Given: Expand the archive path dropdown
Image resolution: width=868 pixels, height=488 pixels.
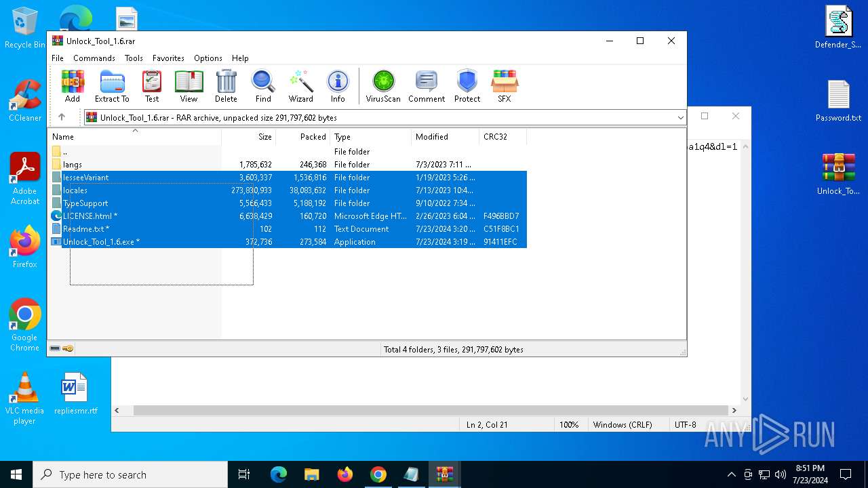Looking at the screenshot, I should point(680,117).
